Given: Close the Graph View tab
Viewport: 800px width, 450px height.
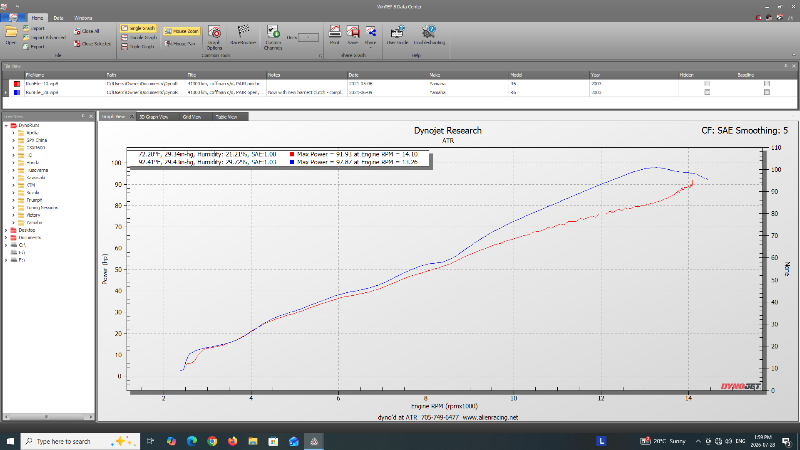Looking at the screenshot, I should click(132, 117).
